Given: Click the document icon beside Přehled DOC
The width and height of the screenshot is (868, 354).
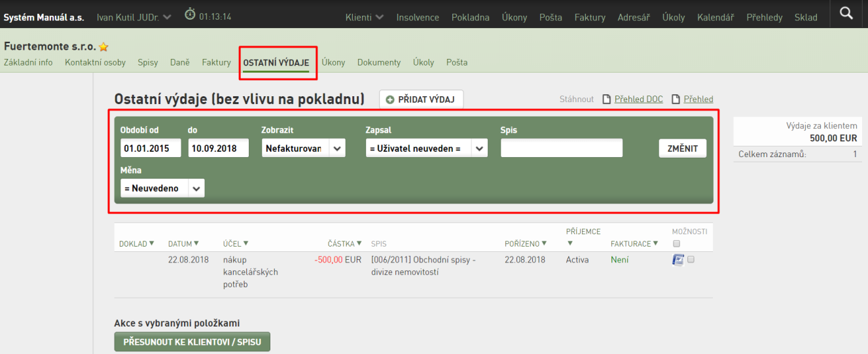Looking at the screenshot, I should tap(607, 99).
